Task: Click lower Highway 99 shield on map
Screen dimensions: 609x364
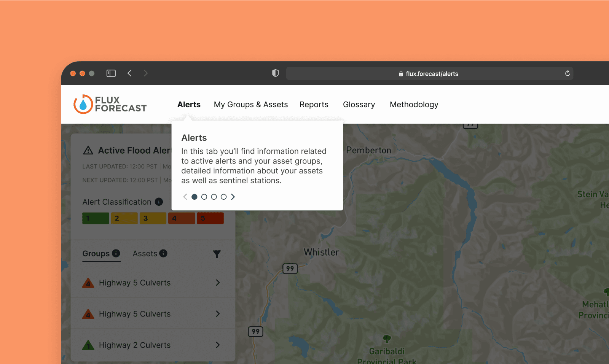Action: point(255,332)
